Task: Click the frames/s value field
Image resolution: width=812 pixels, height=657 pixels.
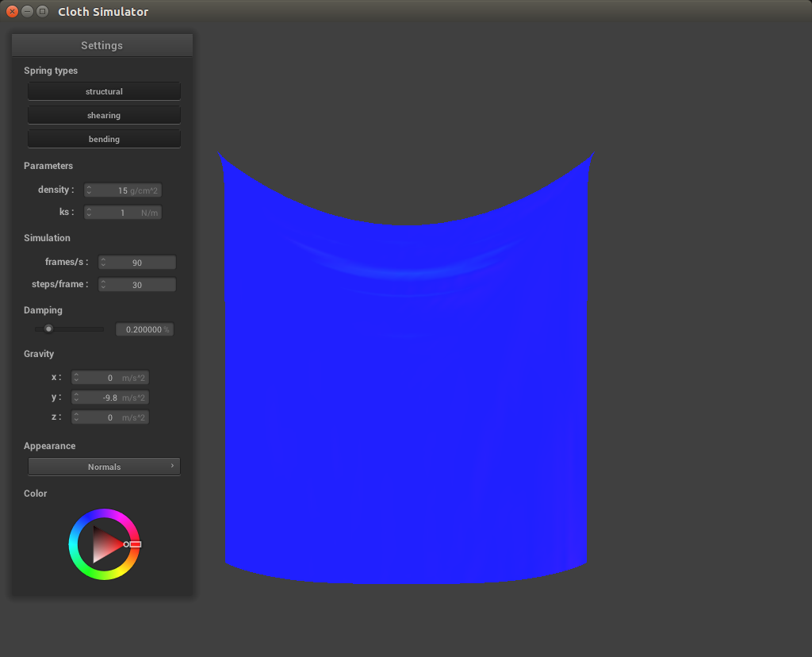Action: pos(137,262)
